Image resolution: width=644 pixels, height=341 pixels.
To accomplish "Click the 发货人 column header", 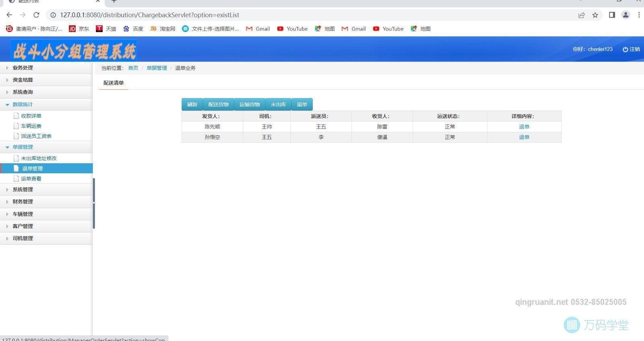I will [212, 116].
